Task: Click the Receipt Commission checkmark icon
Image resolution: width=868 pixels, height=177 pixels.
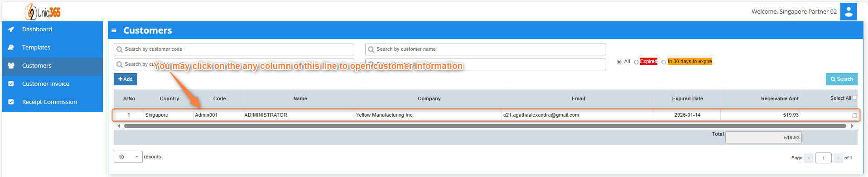Action: [11, 102]
